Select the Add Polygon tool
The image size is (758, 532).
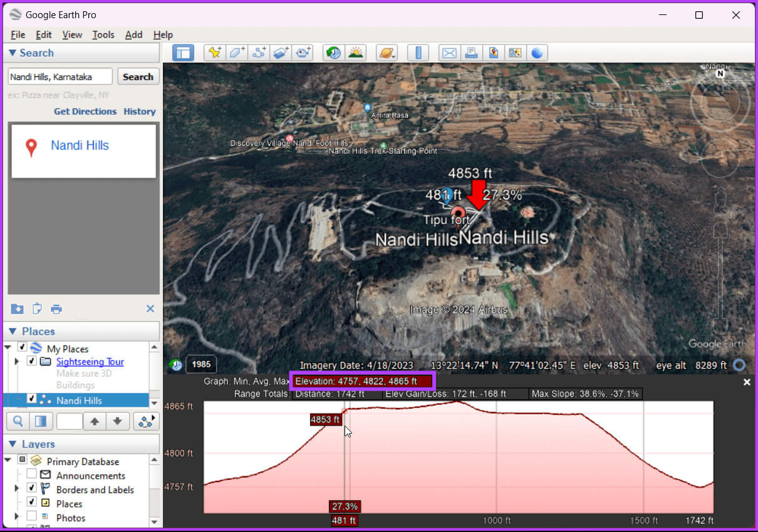[237, 53]
